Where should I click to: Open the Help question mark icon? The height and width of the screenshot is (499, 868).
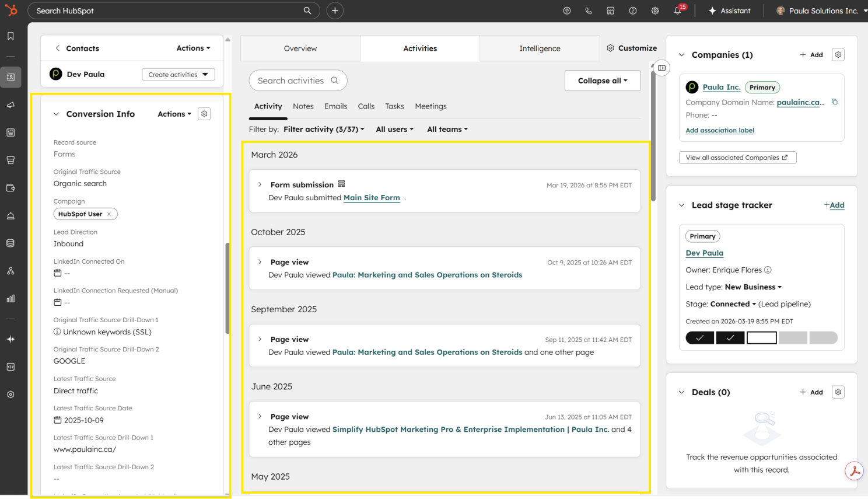(633, 11)
